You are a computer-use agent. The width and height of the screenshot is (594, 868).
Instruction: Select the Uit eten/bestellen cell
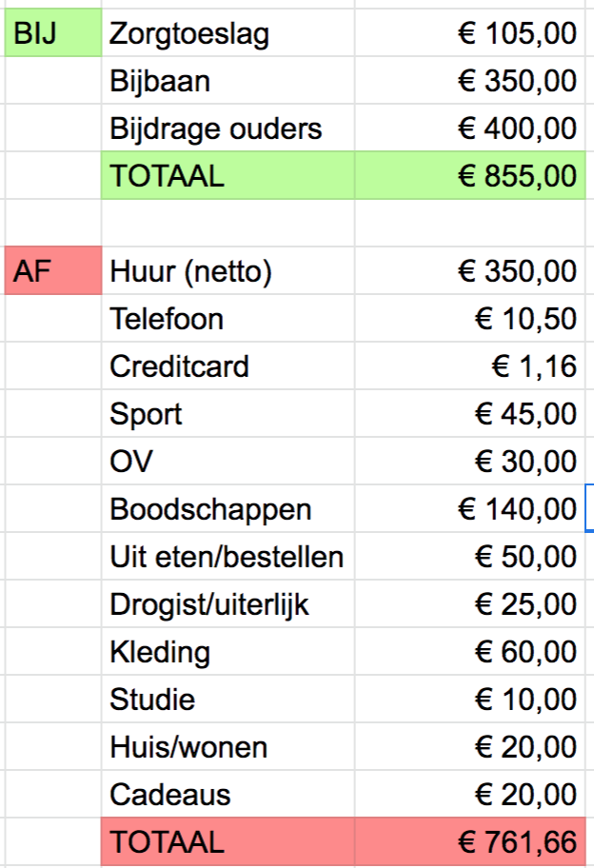[x=227, y=557]
